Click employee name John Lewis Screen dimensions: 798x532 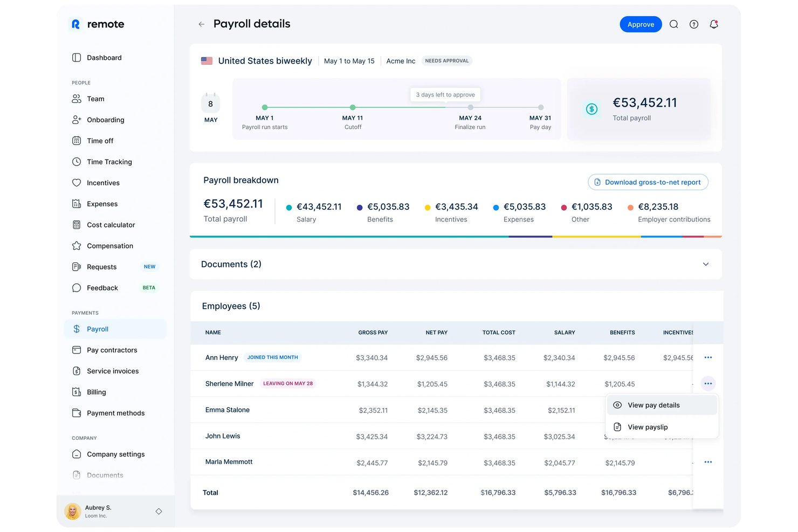223,436
